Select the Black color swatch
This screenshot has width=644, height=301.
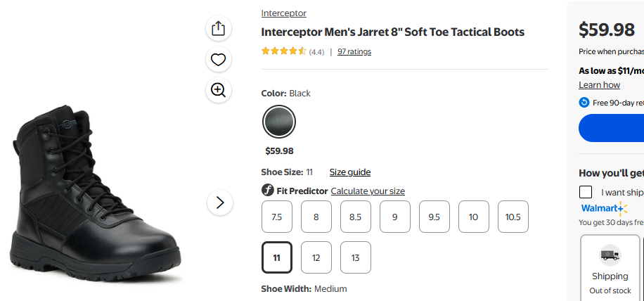click(279, 122)
